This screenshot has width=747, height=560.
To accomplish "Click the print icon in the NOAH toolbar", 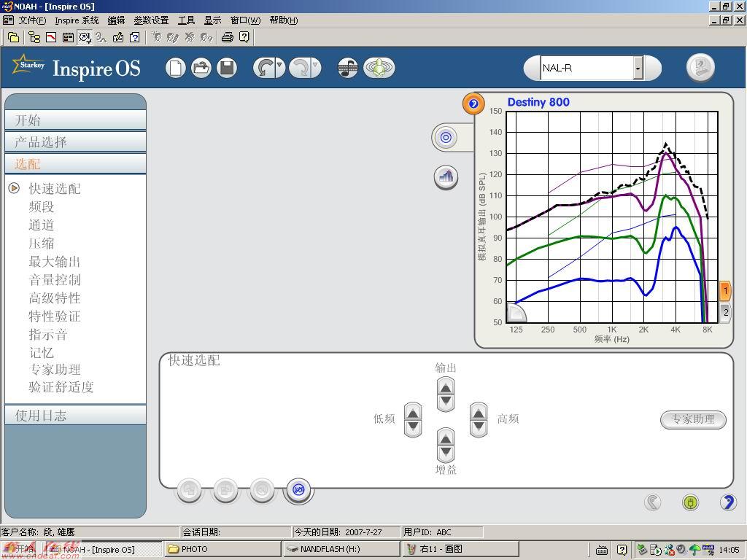I will (228, 37).
